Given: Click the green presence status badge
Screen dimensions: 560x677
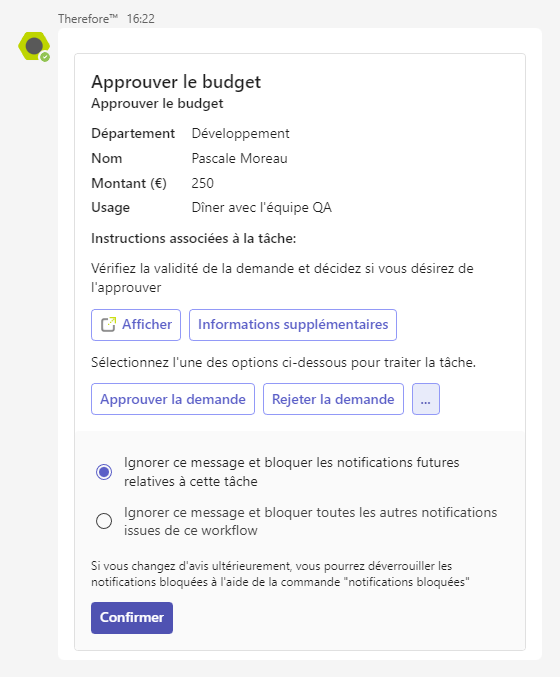Looking at the screenshot, I should point(45,57).
